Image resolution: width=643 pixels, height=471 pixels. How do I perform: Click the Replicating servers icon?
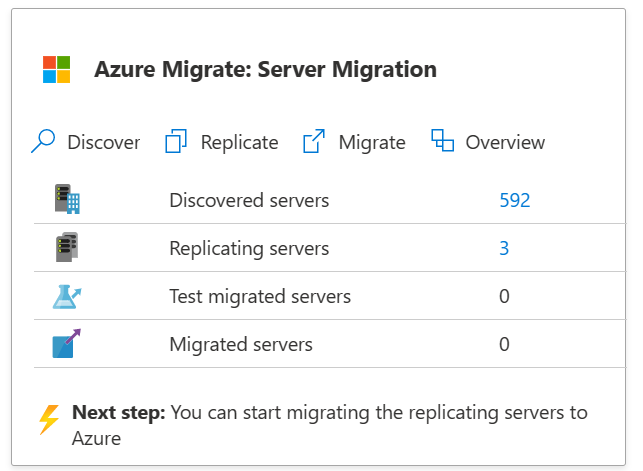(x=67, y=248)
